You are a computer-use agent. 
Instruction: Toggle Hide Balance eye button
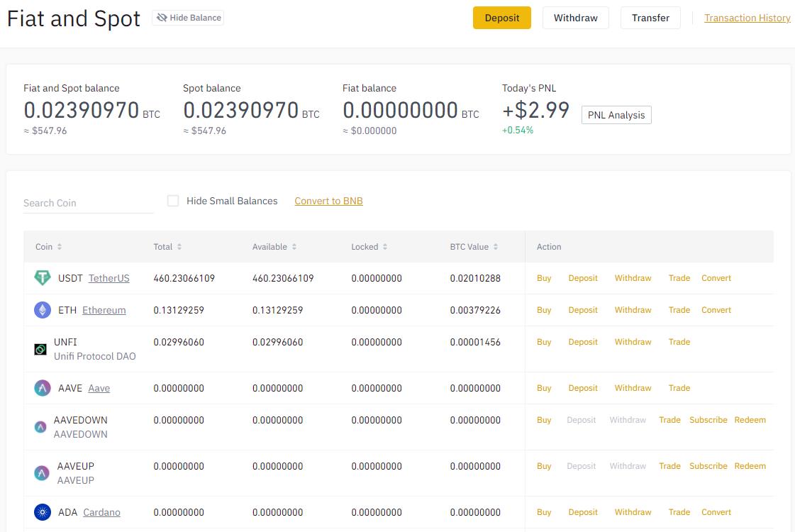click(188, 18)
